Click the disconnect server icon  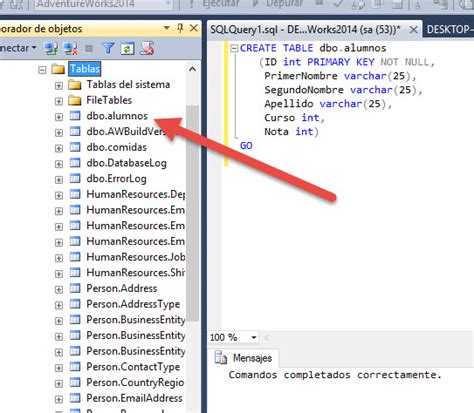(70, 49)
